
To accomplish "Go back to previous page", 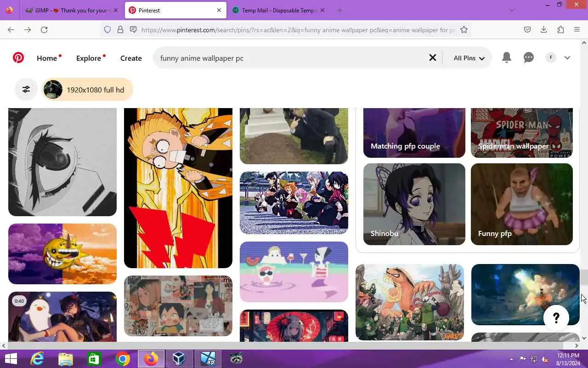I will pos(11,29).
